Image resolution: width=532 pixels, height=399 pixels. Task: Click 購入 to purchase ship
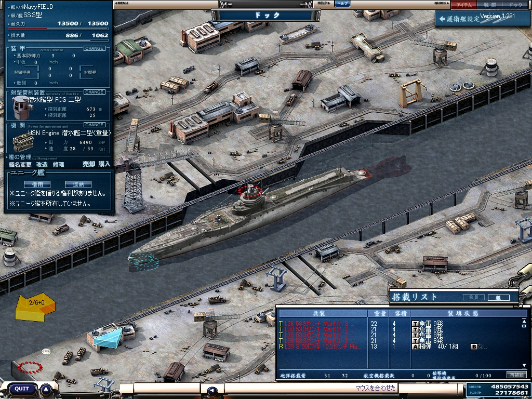[104, 164]
